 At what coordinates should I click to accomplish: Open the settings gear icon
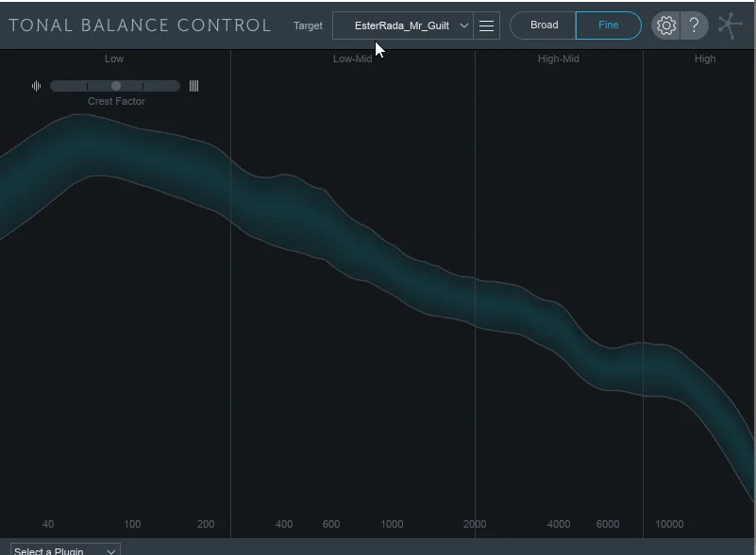pos(665,25)
